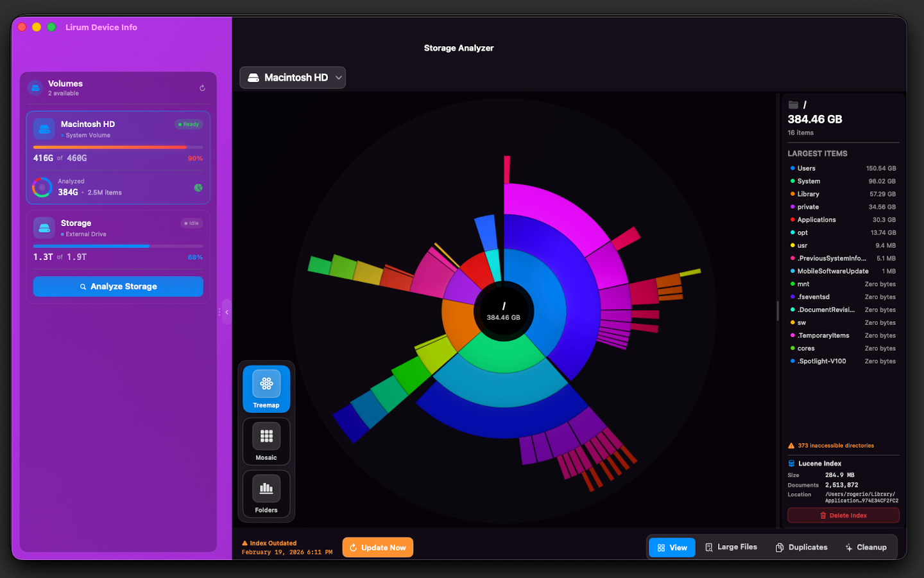The image size is (924, 578).
Task: Click the Volumes header icon
Action: 35,87
